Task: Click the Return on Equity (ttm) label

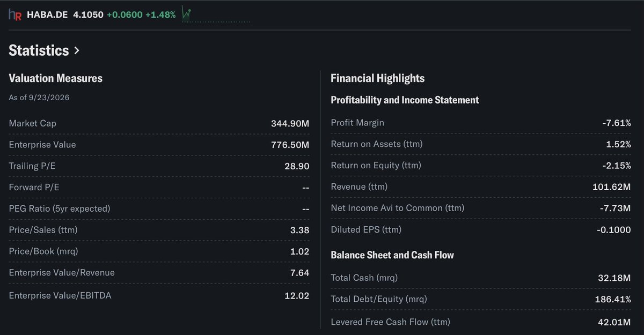Action: pos(376,166)
